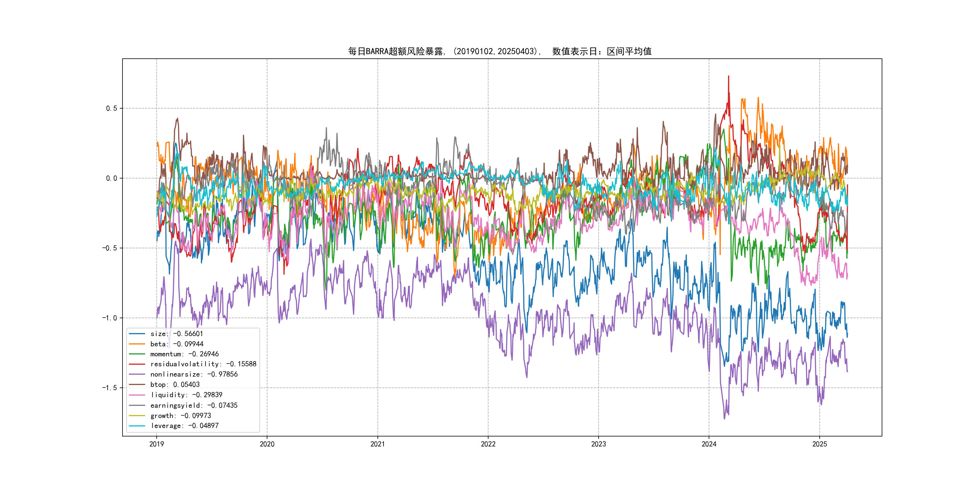Click the orange beta legend line swatch

coord(137,344)
